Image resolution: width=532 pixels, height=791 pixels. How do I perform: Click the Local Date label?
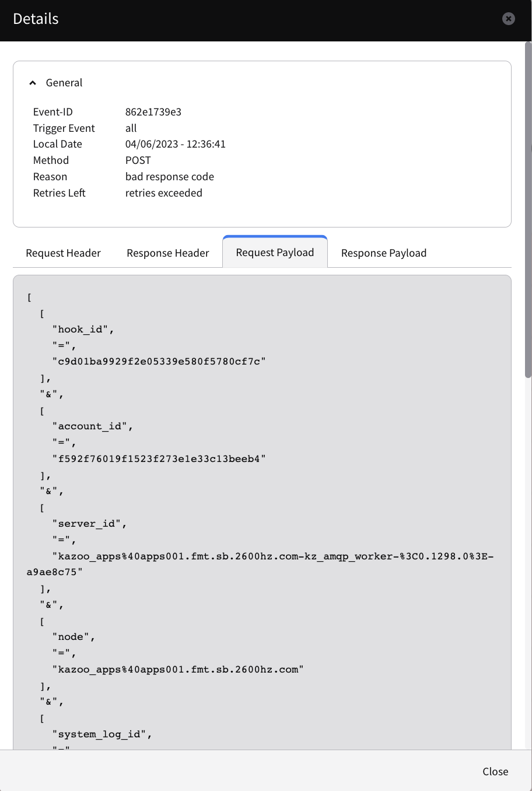pyautogui.click(x=58, y=144)
